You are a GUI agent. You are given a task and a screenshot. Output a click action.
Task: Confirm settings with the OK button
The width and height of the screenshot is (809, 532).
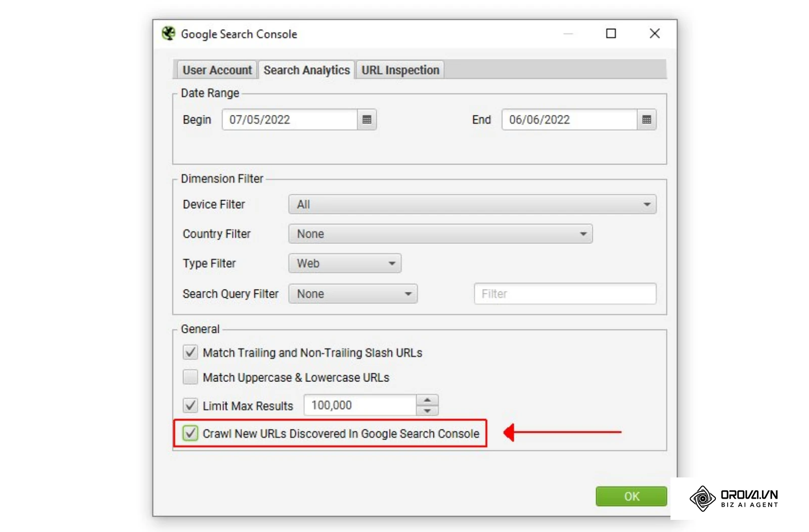point(631,496)
